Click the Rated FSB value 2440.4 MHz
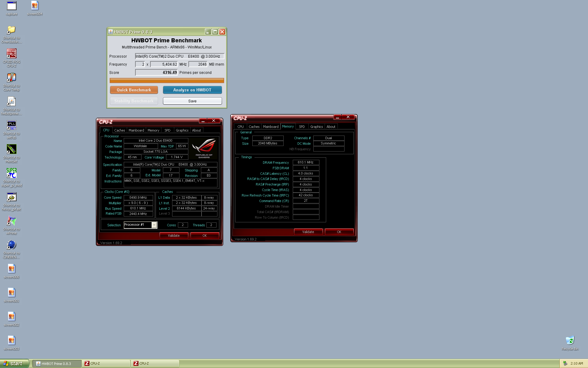The height and width of the screenshot is (368, 588). pos(138,214)
